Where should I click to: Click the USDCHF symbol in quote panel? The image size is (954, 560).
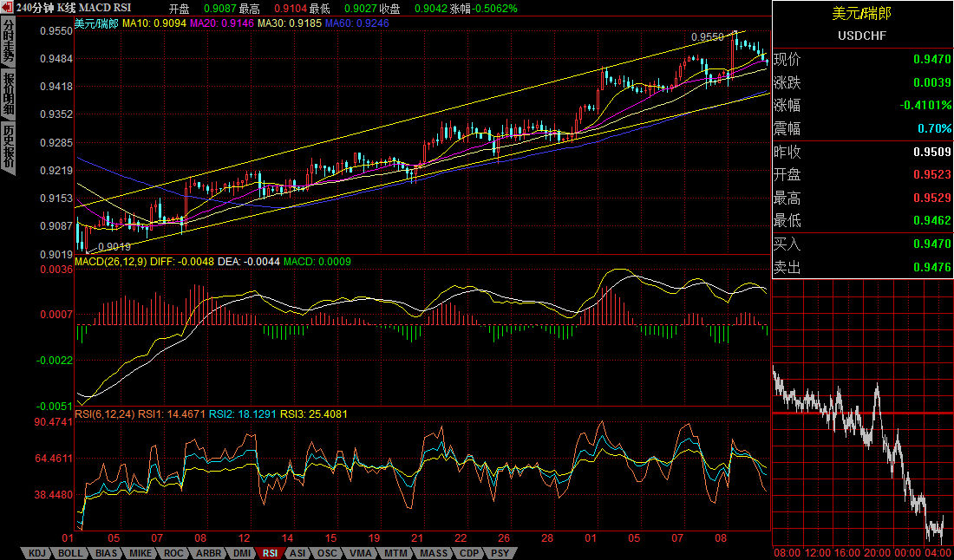(x=862, y=36)
